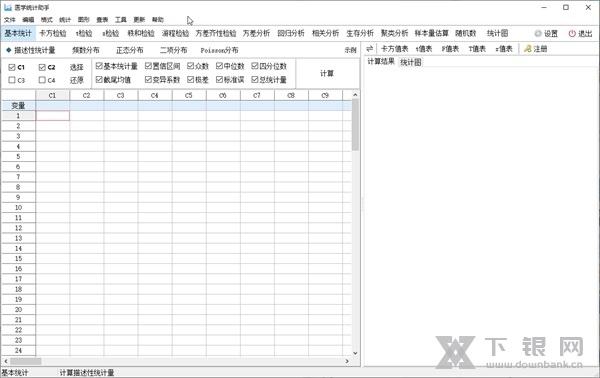Toggle the 置信区间 checkbox

[x=148, y=66]
